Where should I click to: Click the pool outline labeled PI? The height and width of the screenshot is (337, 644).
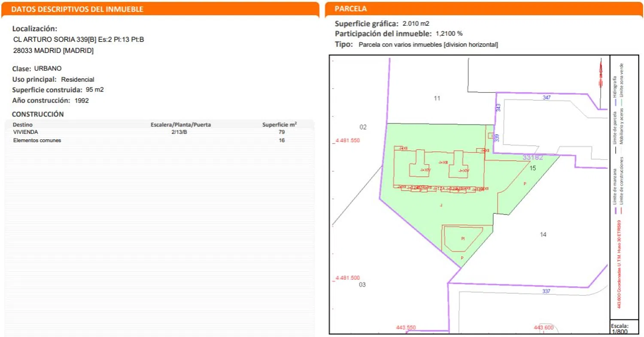click(462, 238)
